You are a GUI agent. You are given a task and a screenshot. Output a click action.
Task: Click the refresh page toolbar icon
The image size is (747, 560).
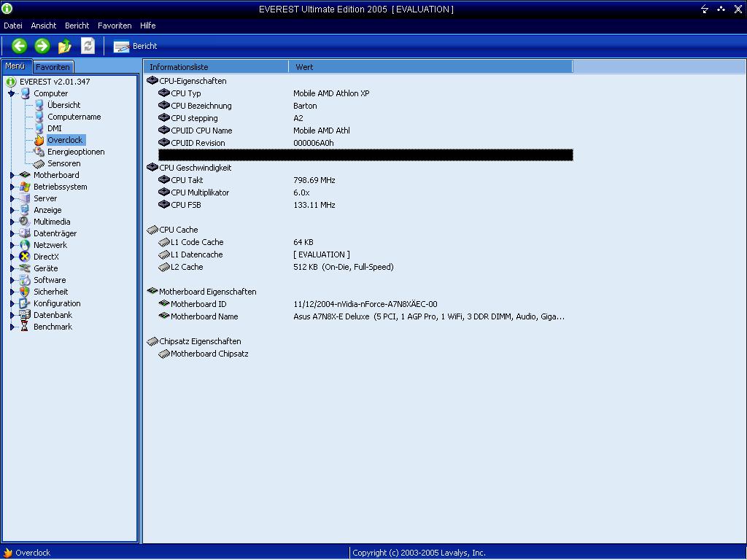[88, 46]
